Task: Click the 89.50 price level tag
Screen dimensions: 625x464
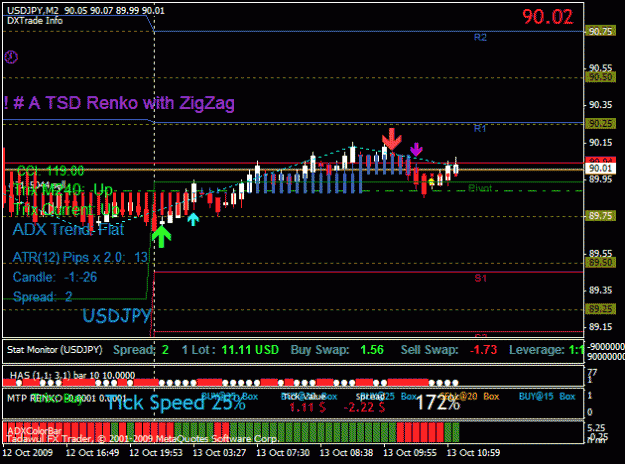Action: (x=600, y=263)
